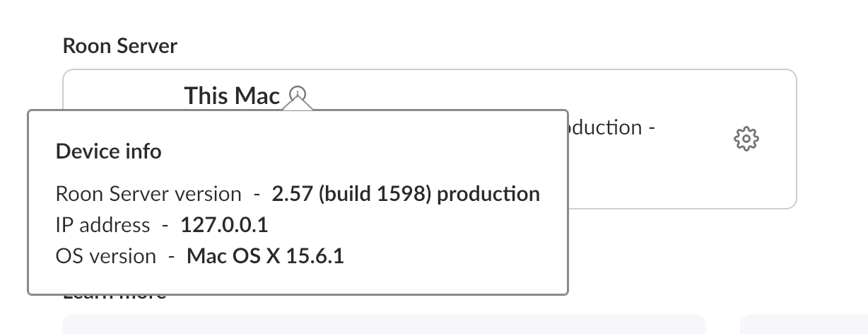
Task: Click the Device info popup's pointer arrow
Action: pyautogui.click(x=298, y=105)
